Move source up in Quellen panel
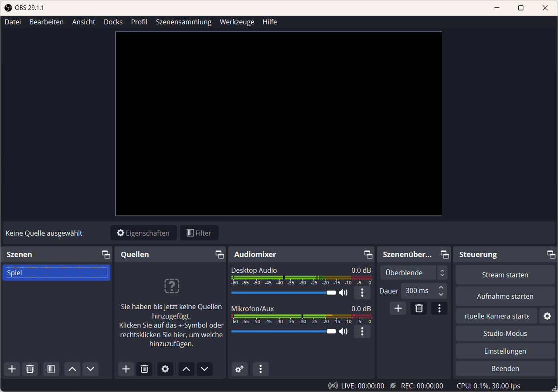Viewport: 558px width, 392px height. click(186, 369)
